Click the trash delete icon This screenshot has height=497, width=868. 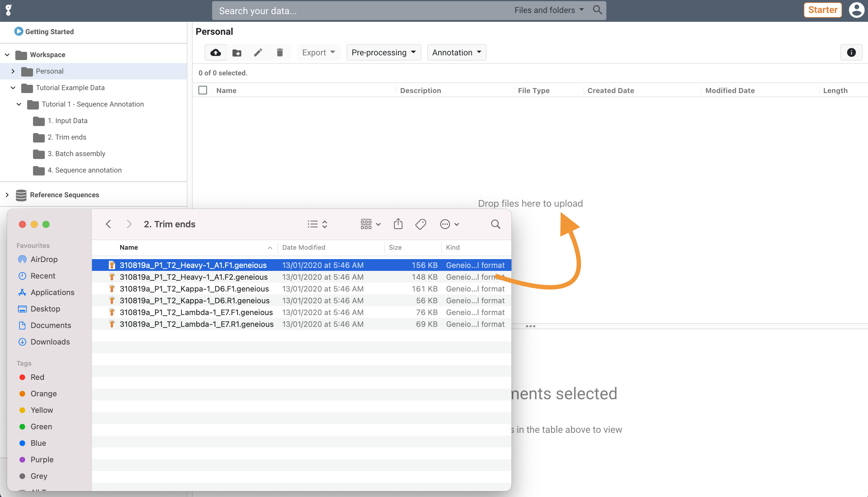(x=280, y=53)
